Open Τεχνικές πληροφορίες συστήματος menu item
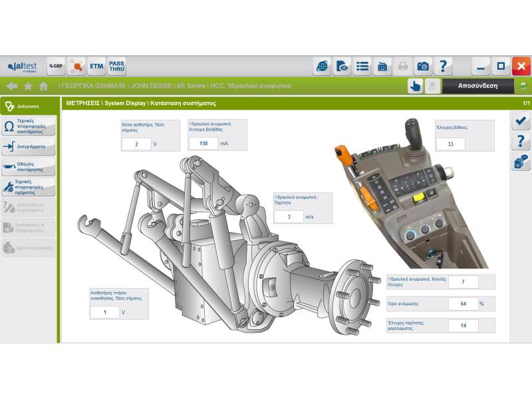The image size is (532, 399). 28,126
